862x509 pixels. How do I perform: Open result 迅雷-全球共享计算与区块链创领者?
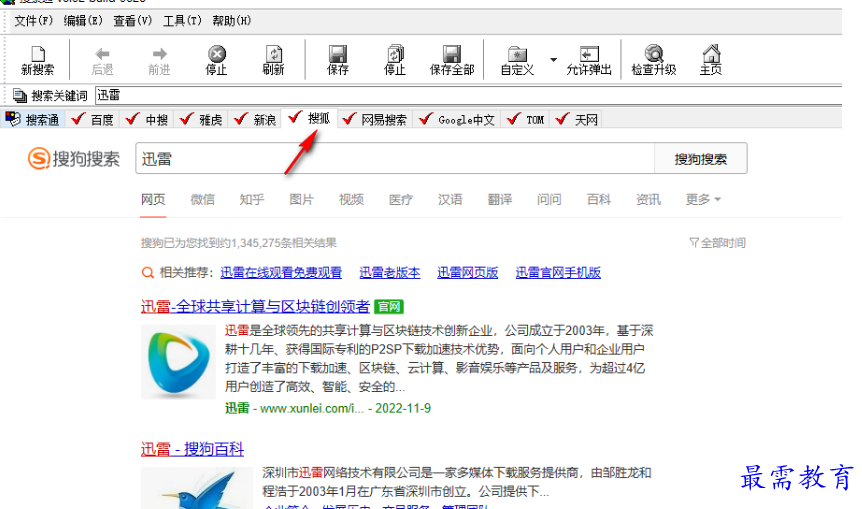[255, 307]
